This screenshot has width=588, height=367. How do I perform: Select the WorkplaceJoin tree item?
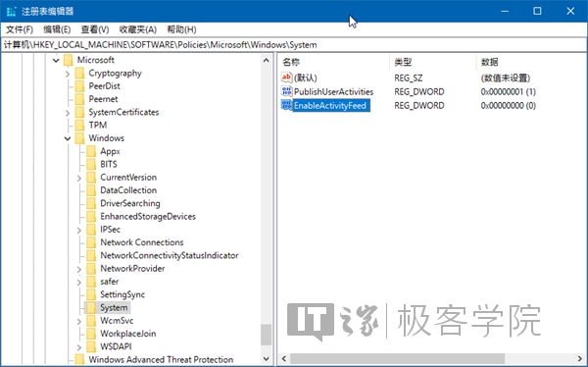pyautogui.click(x=127, y=334)
